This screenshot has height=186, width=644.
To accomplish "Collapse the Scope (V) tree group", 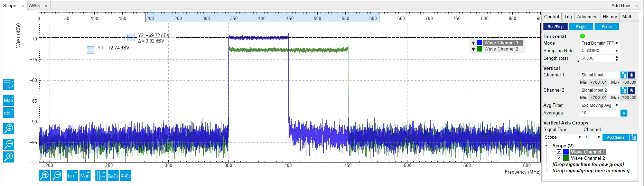I will [547, 146].
